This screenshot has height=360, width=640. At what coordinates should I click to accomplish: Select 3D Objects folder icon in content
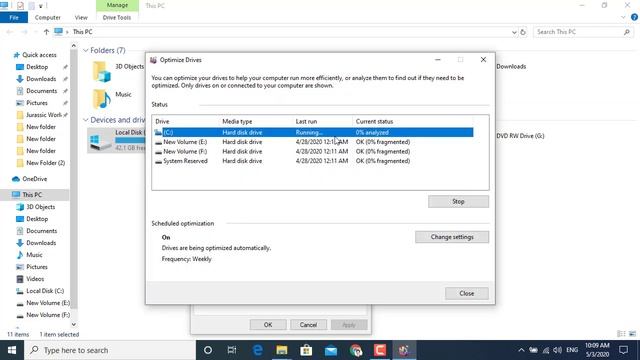click(101, 71)
